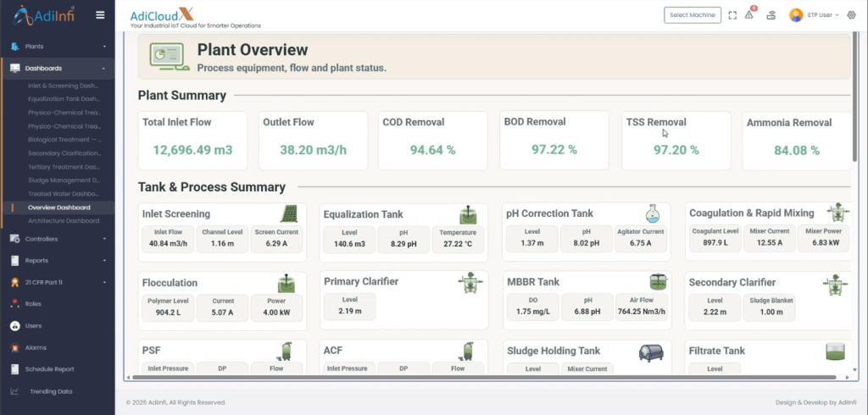Click the Filtrate Tank icon

click(x=835, y=351)
